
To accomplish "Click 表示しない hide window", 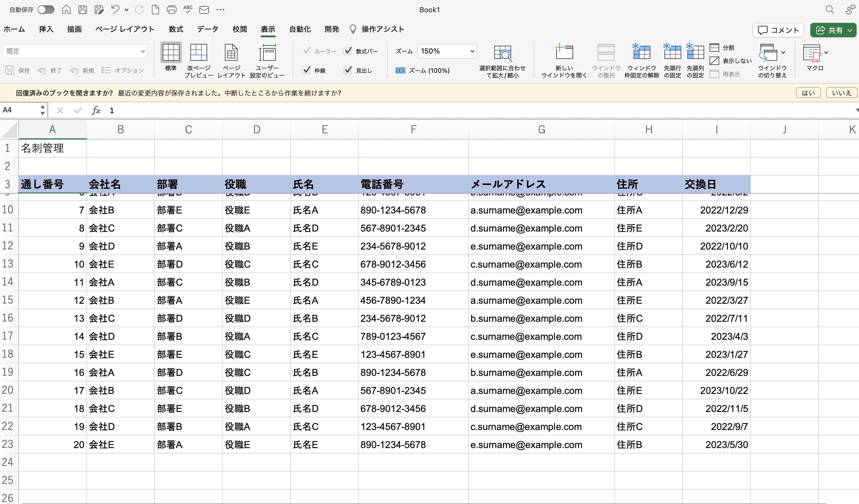I will 731,61.
